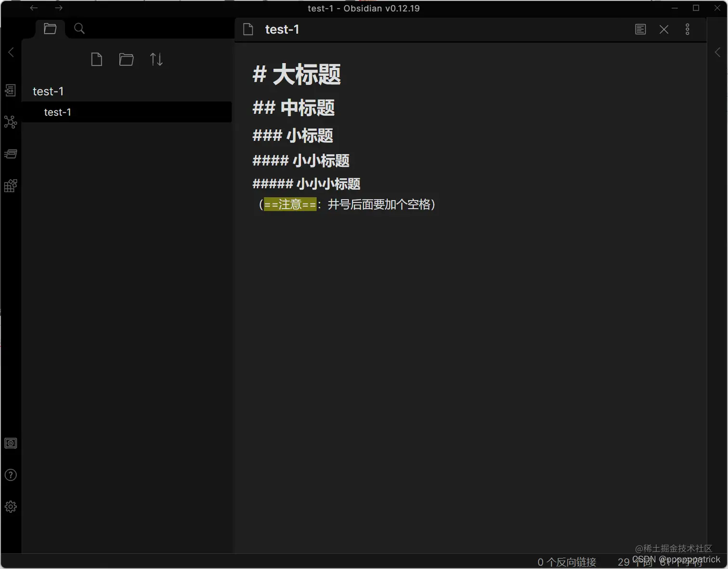Open the quick switcher icon
The height and width of the screenshot is (569, 728).
point(11,90)
